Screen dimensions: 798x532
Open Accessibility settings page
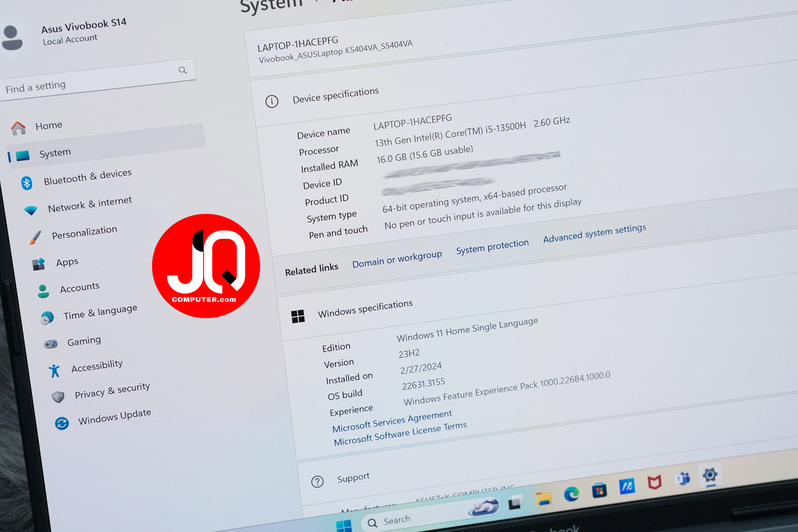pyautogui.click(x=97, y=366)
